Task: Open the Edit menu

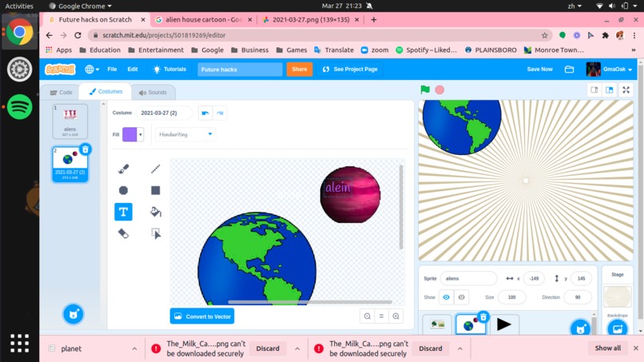Action: (x=133, y=70)
